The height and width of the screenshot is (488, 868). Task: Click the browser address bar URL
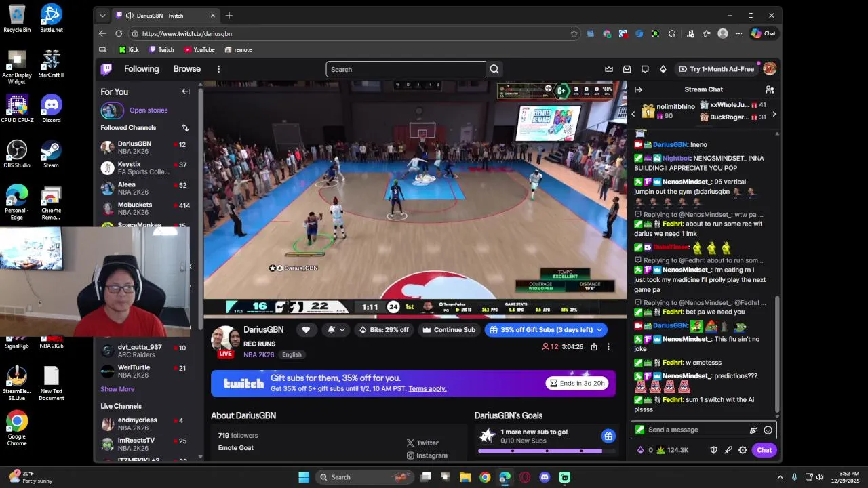click(x=186, y=33)
